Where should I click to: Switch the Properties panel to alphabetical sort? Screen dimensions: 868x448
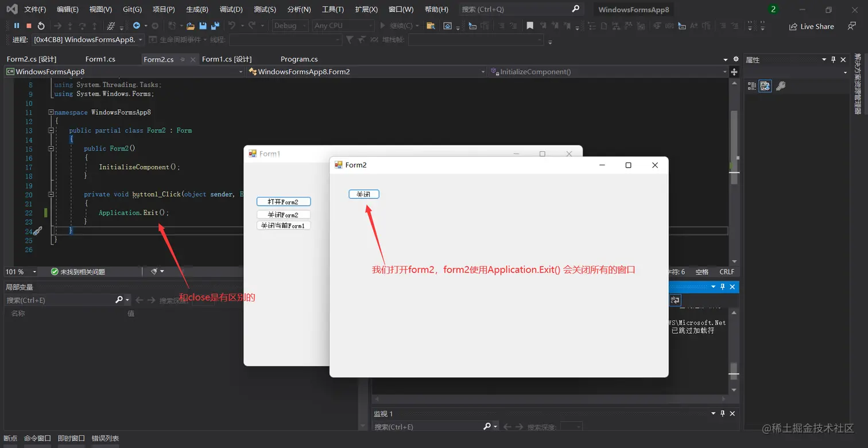(765, 86)
